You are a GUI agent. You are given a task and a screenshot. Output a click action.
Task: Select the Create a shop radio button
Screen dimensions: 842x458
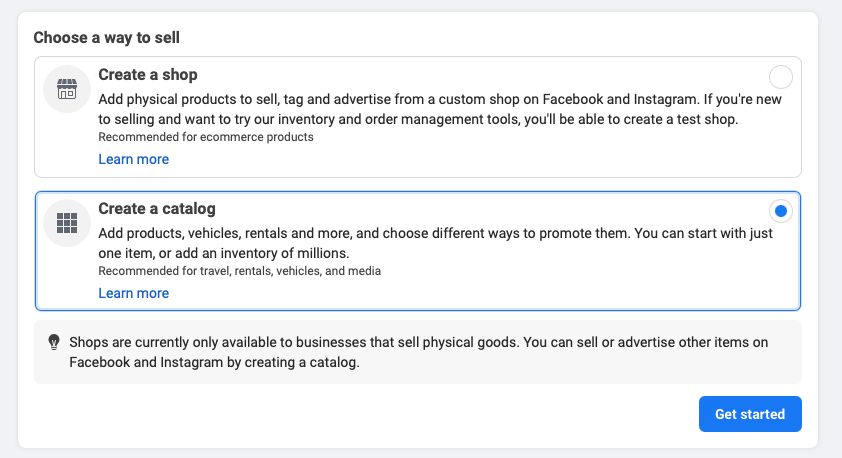pos(781,77)
